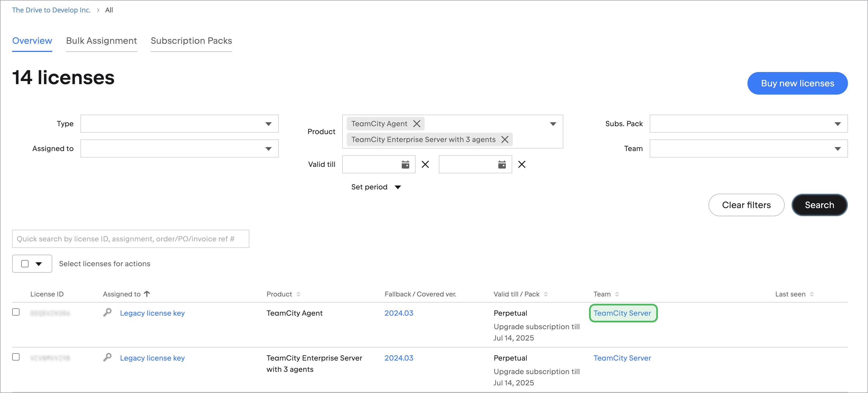Sort by Product column
868x393 pixels.
(x=298, y=294)
